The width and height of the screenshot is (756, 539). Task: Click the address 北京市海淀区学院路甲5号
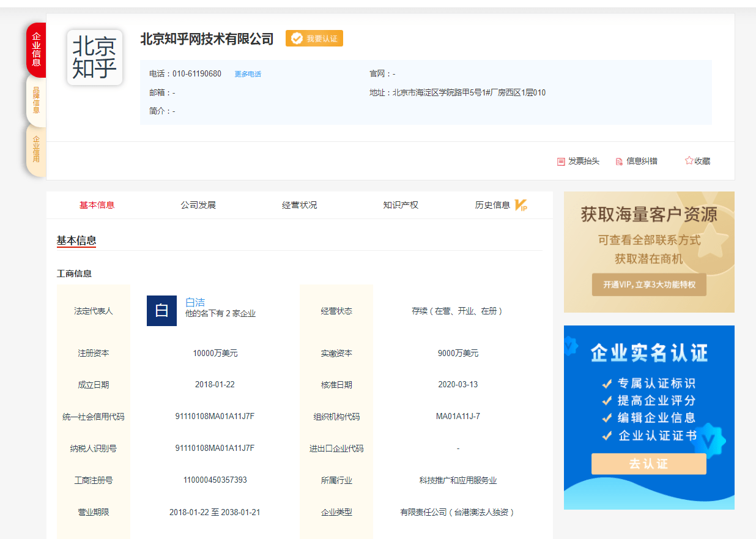[x=469, y=93]
